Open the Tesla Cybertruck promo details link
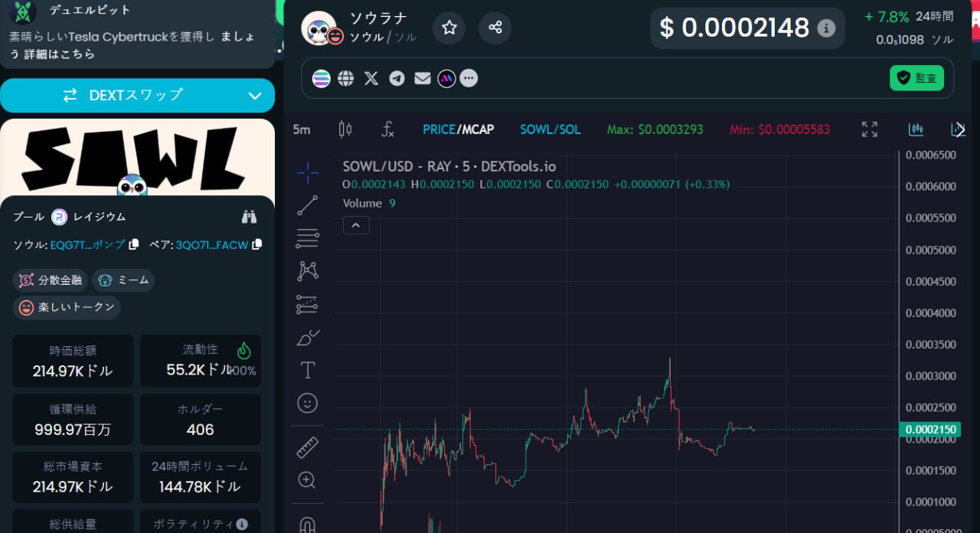The height and width of the screenshot is (533, 980). click(60, 54)
